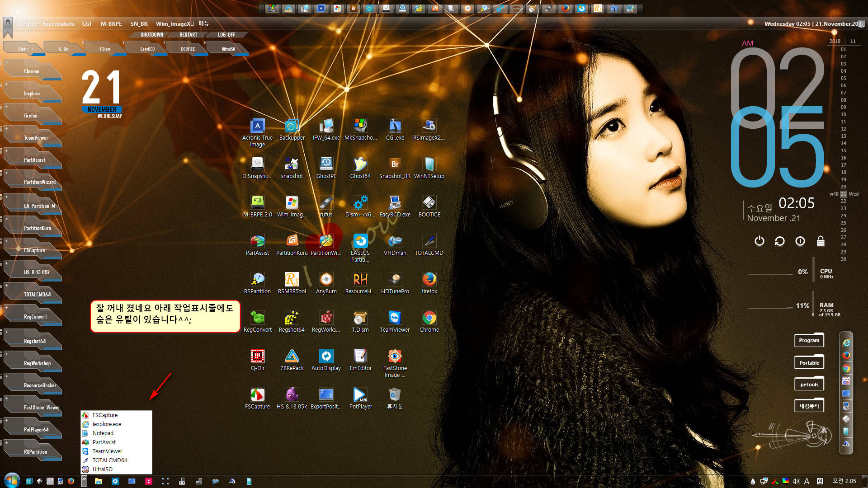Click Firefox icon in top dock bar
Viewport: 868px width, 488px height.
pos(565,8)
